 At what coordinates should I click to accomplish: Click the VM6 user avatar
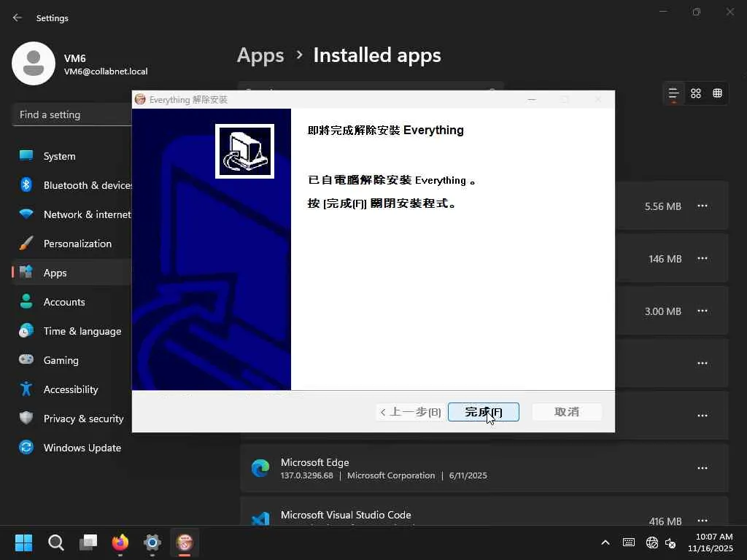coord(34,63)
